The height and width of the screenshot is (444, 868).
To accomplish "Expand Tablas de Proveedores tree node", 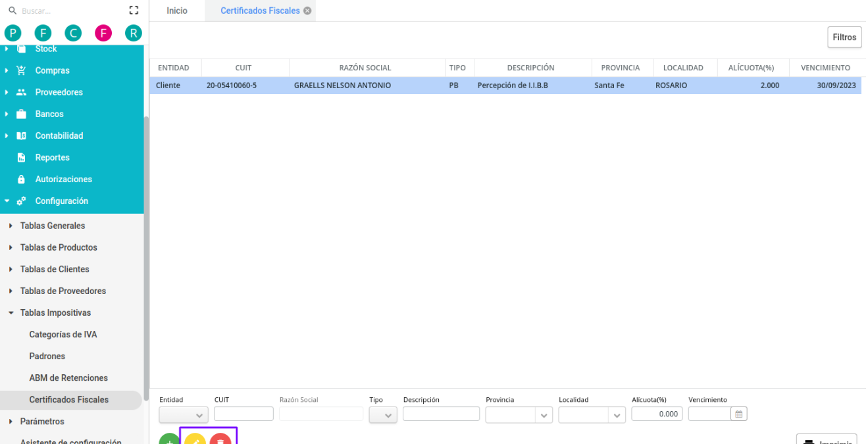I will [x=11, y=291].
